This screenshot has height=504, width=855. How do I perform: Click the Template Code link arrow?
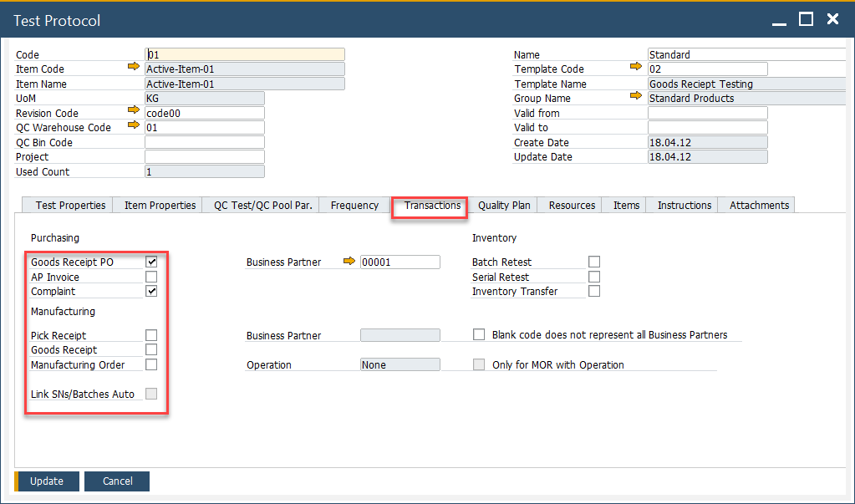click(637, 69)
